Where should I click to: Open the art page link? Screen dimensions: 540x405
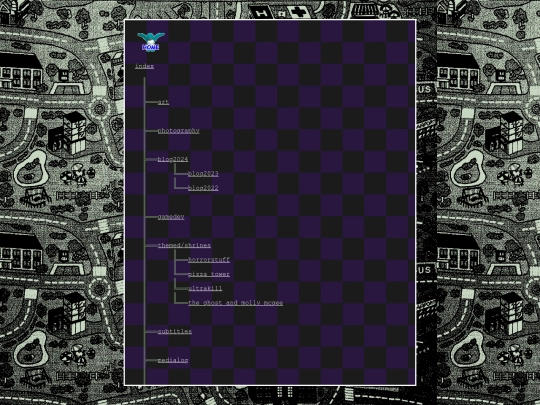[163, 102]
